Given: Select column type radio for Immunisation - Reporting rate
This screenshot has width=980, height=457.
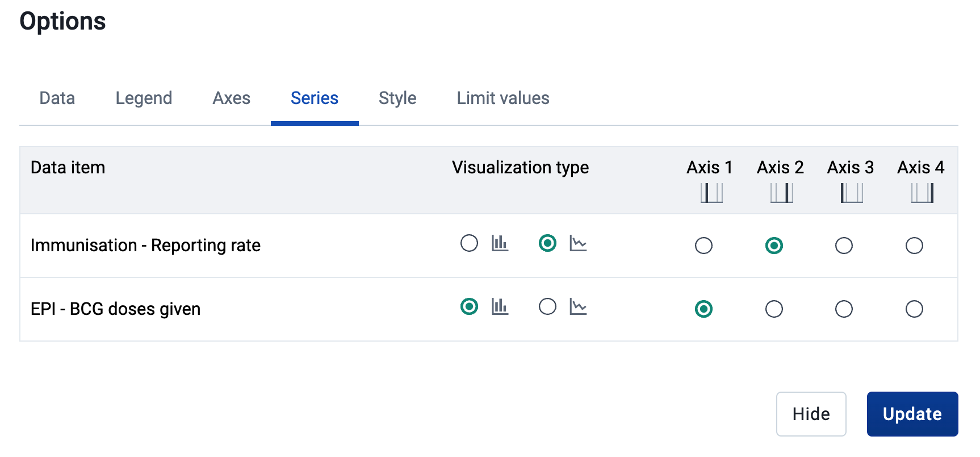Looking at the screenshot, I should [469, 243].
